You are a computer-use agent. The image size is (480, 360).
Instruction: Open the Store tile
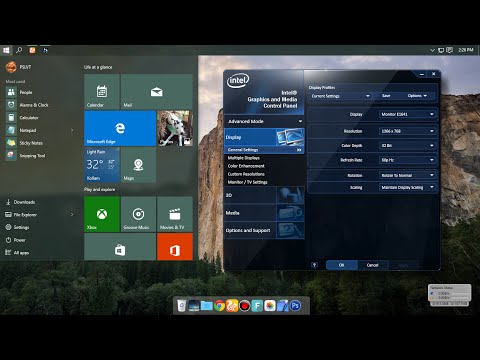tap(120, 247)
